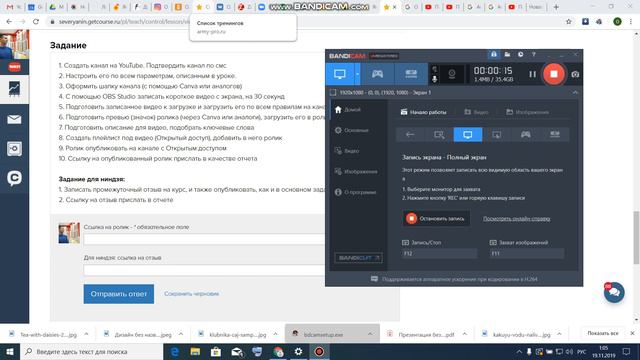This screenshot has height=360, width=640.
Task: Collapse the Bandicam panel with chevron arrow
Action: tap(575, 93)
